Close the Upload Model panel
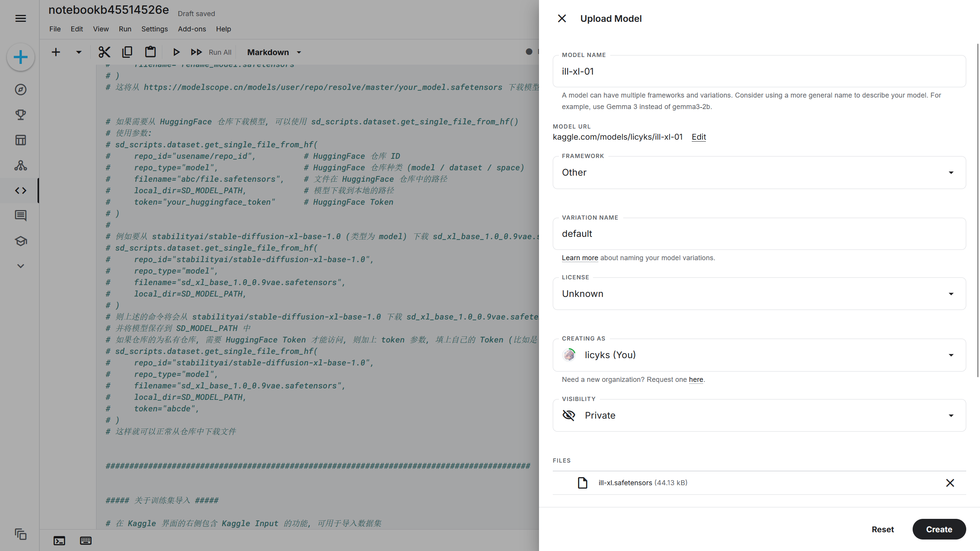This screenshot has height=551, width=980. [562, 18]
